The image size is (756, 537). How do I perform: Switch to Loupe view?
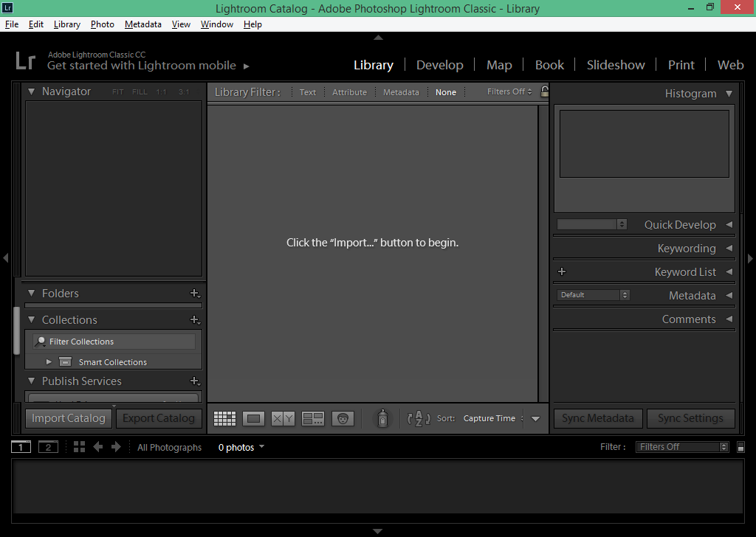point(253,418)
